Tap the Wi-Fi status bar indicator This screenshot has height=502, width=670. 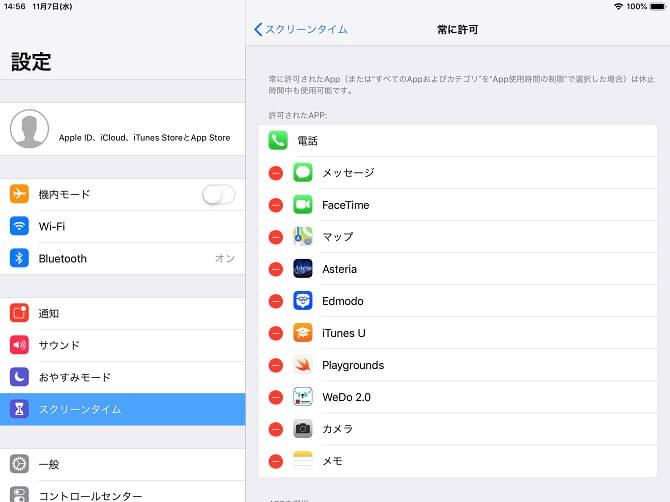pyautogui.click(x=618, y=6)
